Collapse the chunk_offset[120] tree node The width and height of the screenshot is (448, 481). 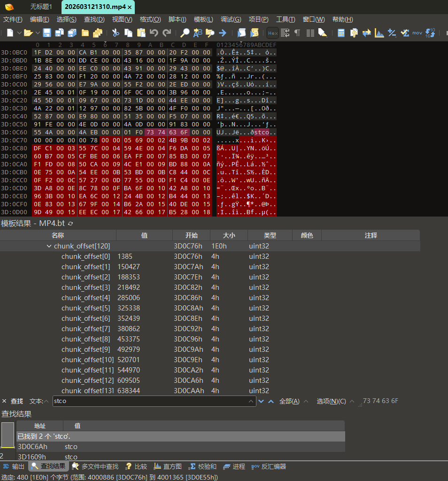tap(49, 246)
